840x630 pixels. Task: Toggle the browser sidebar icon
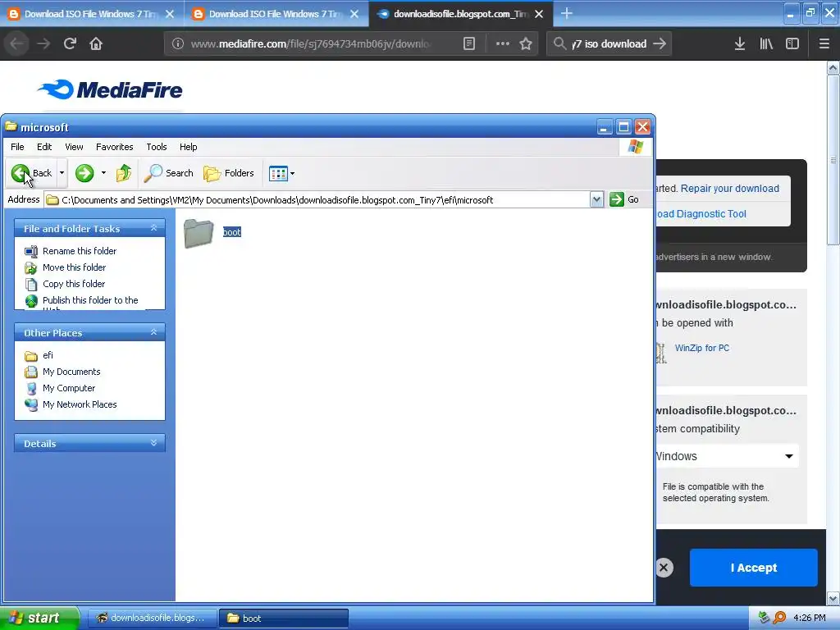pos(792,43)
